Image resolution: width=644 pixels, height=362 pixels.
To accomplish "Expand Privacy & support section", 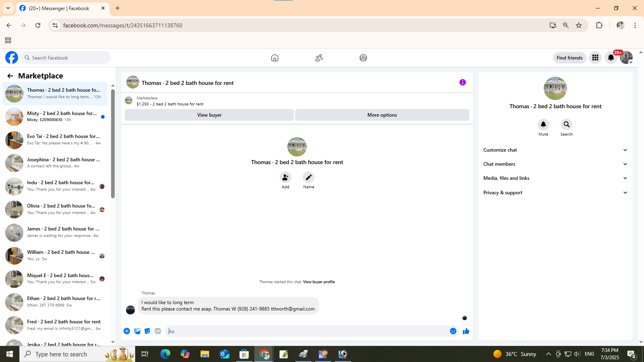I will point(555,193).
